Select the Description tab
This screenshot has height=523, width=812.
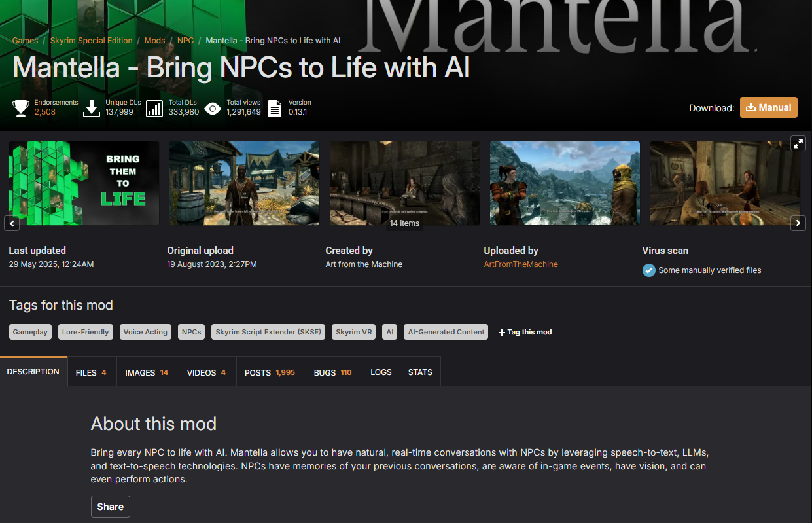pos(33,372)
